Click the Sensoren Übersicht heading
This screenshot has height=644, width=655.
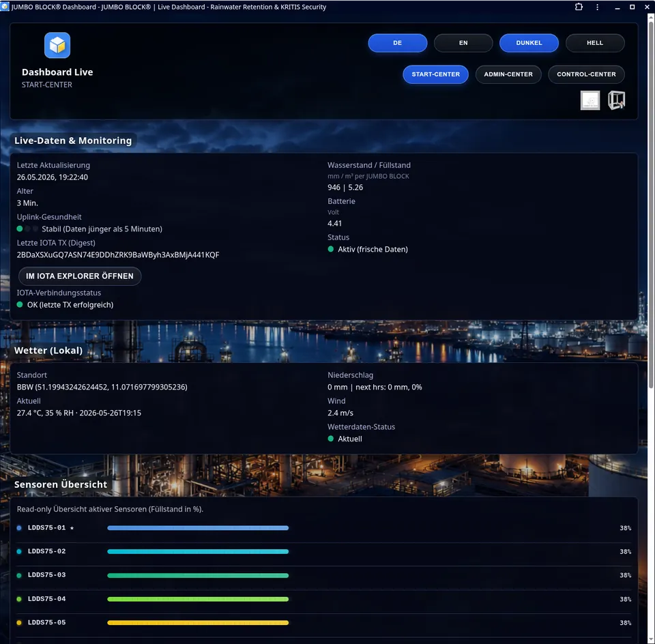click(61, 484)
